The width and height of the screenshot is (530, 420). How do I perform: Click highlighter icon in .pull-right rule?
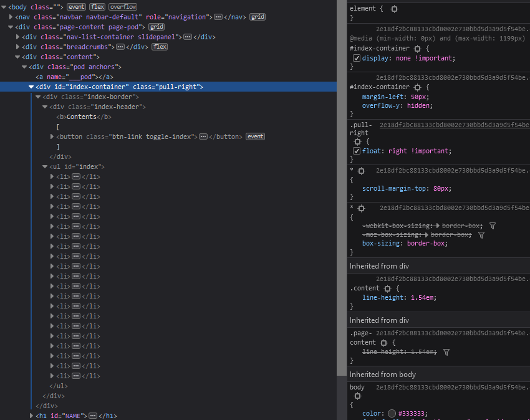357,141
